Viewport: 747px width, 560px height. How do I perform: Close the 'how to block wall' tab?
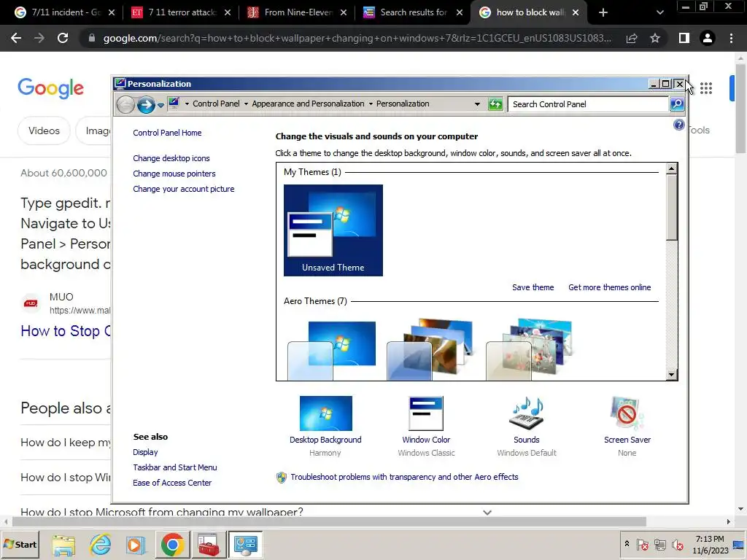coord(576,12)
